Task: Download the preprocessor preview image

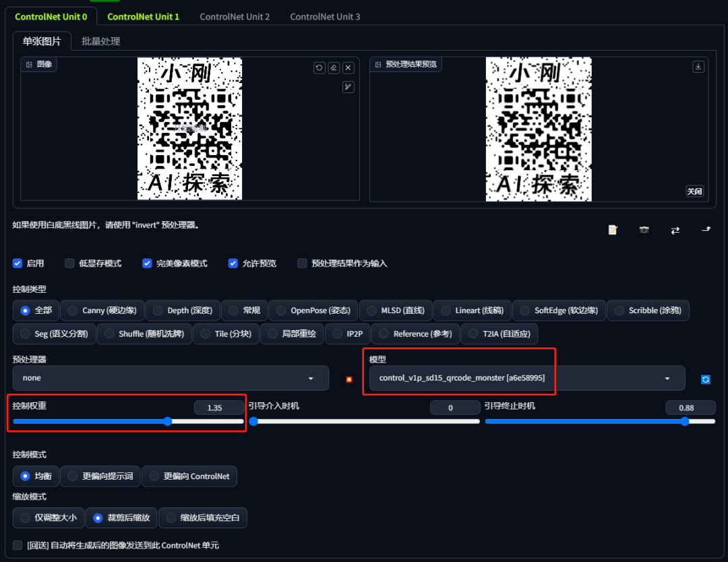Action: tap(698, 67)
